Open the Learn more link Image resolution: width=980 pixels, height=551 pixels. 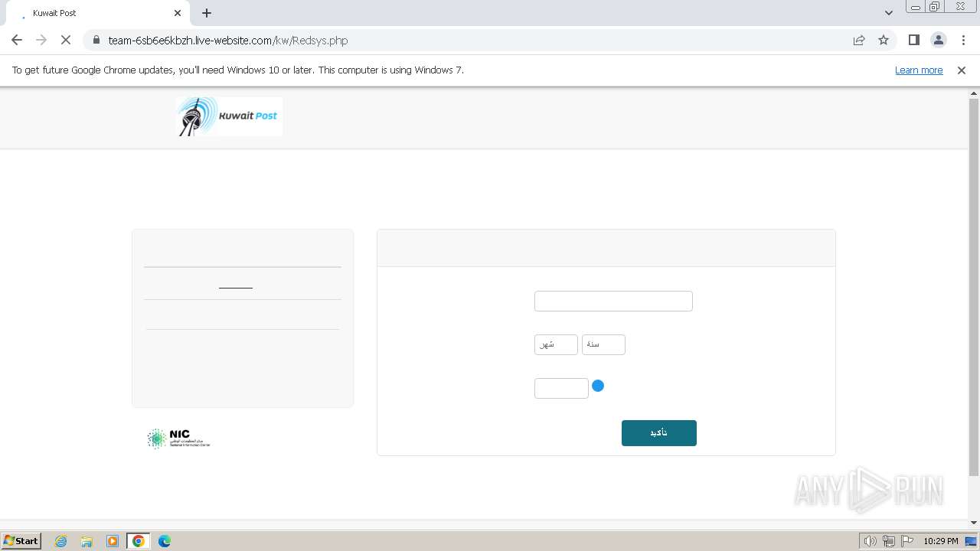click(919, 70)
